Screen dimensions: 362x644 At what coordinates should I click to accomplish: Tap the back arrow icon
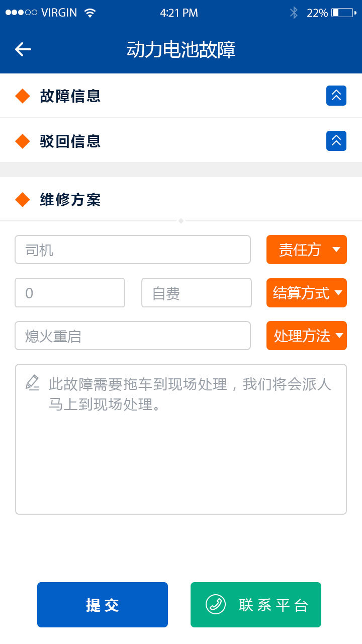pos(23,49)
